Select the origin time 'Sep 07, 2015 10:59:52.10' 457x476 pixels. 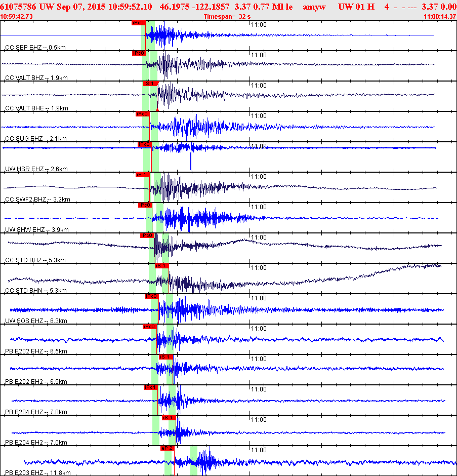(x=104, y=7)
